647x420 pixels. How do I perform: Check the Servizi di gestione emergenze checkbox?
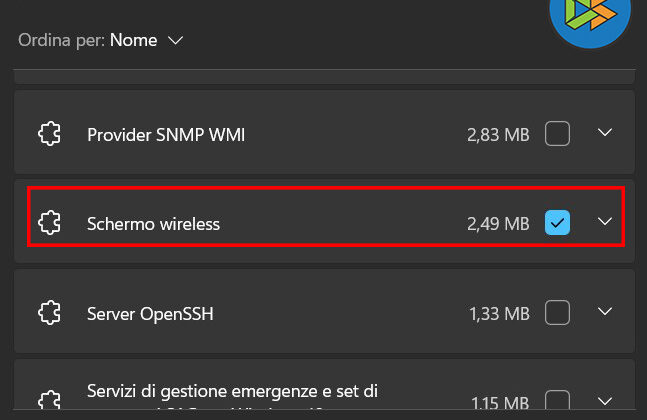pos(557,402)
